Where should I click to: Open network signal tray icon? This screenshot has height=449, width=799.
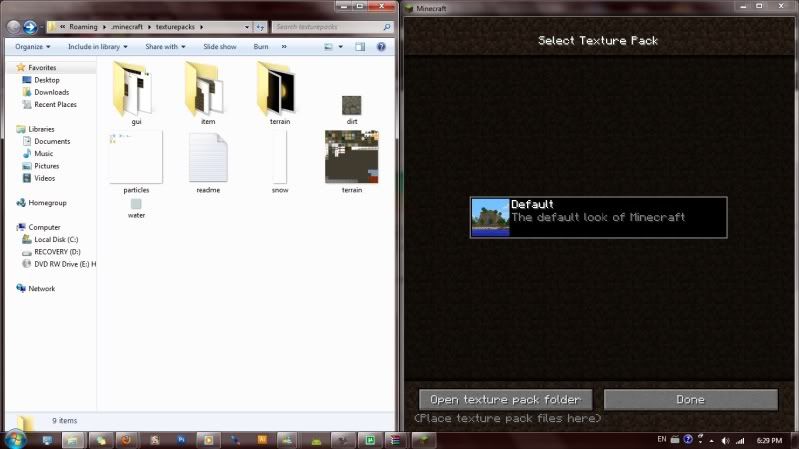click(740, 440)
